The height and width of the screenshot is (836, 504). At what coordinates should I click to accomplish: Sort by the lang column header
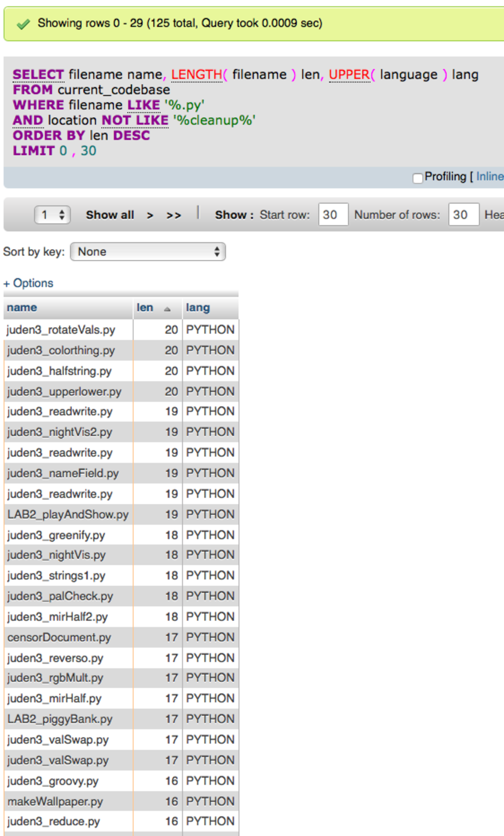click(198, 307)
